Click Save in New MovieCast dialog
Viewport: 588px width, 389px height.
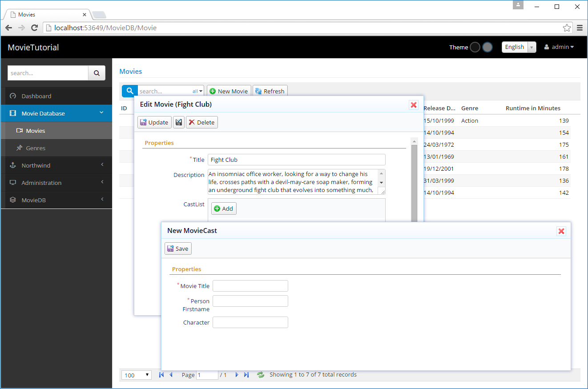click(x=178, y=249)
